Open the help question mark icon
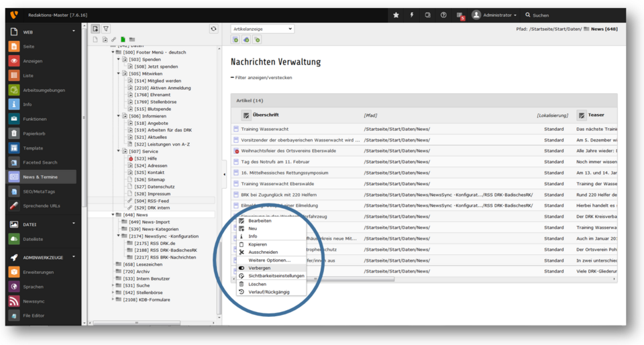644x345 pixels. coord(443,15)
